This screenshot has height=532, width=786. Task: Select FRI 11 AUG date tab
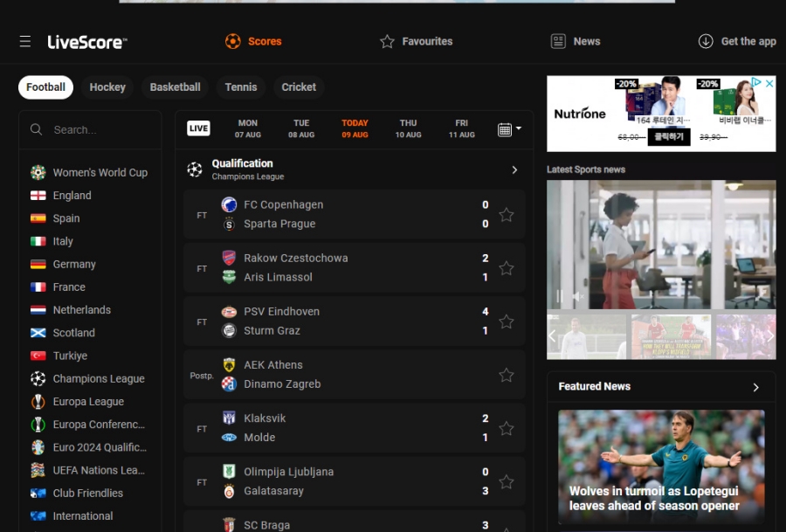[462, 129]
